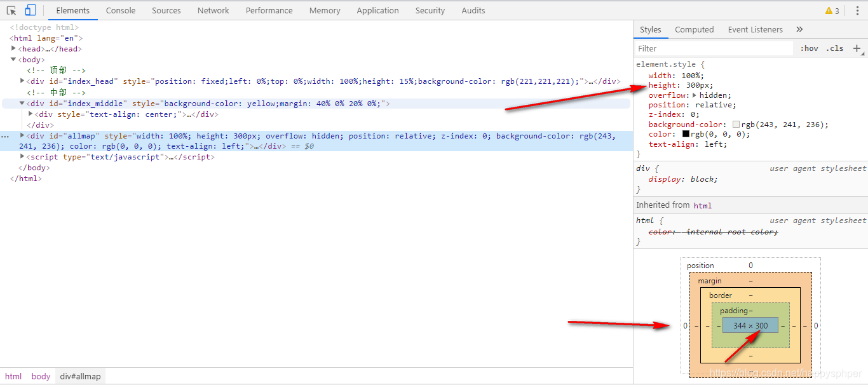
Task: Select the doctype html line
Action: [x=44, y=27]
